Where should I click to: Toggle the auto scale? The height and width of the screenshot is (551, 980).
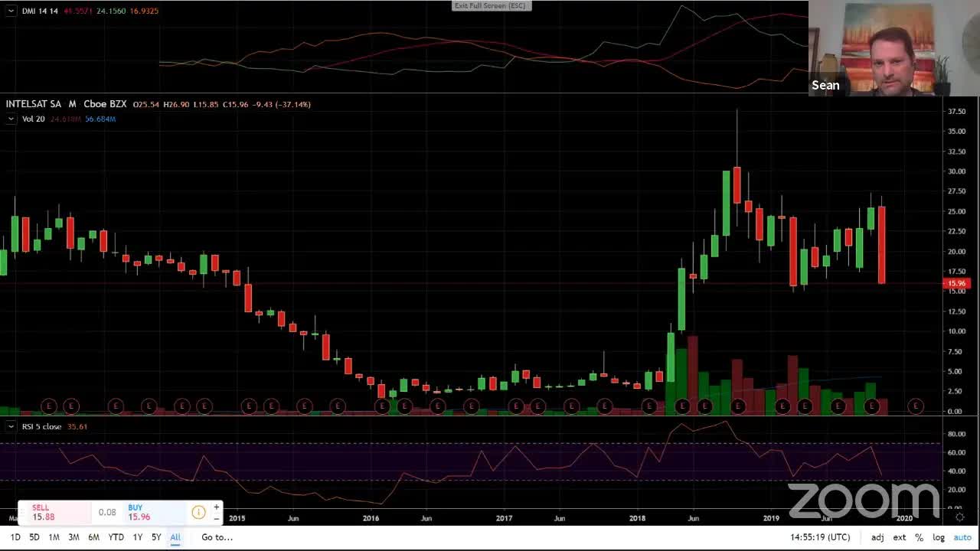(x=962, y=537)
